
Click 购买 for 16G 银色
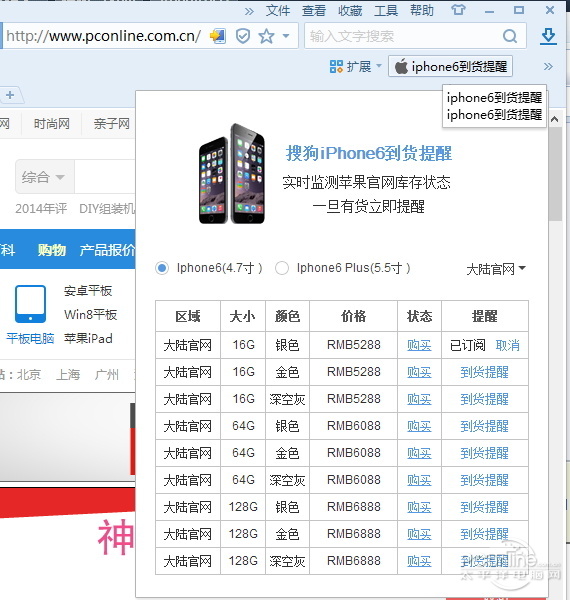tap(419, 346)
